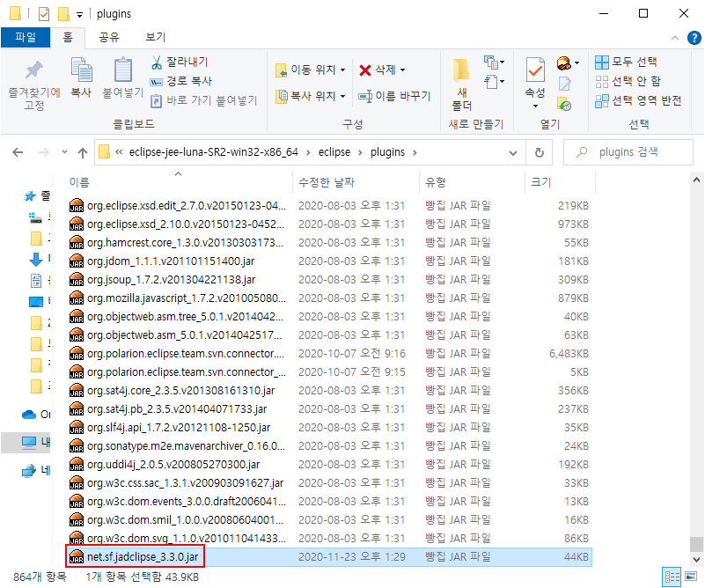Click 이름 바꾸기 (Rename)

coord(393,96)
